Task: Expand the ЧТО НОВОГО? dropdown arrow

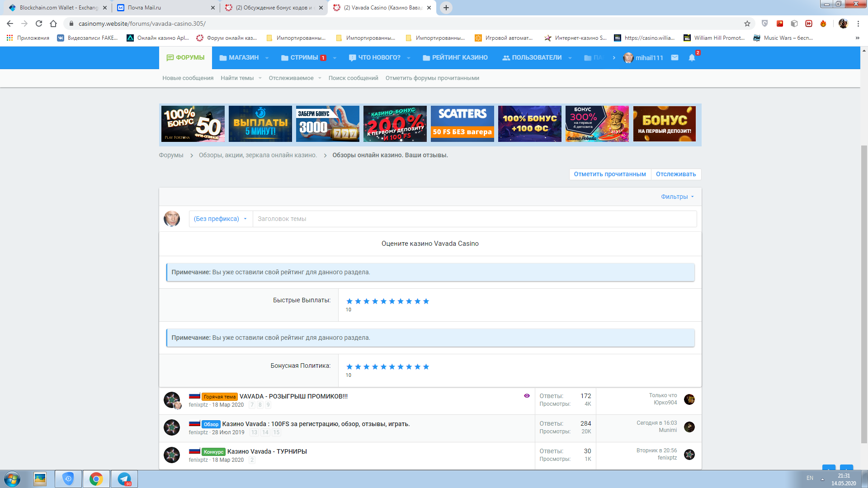Action: tap(408, 58)
